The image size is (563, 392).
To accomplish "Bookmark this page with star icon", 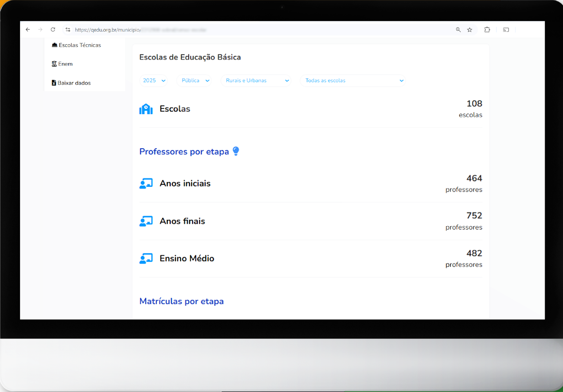I will click(470, 30).
